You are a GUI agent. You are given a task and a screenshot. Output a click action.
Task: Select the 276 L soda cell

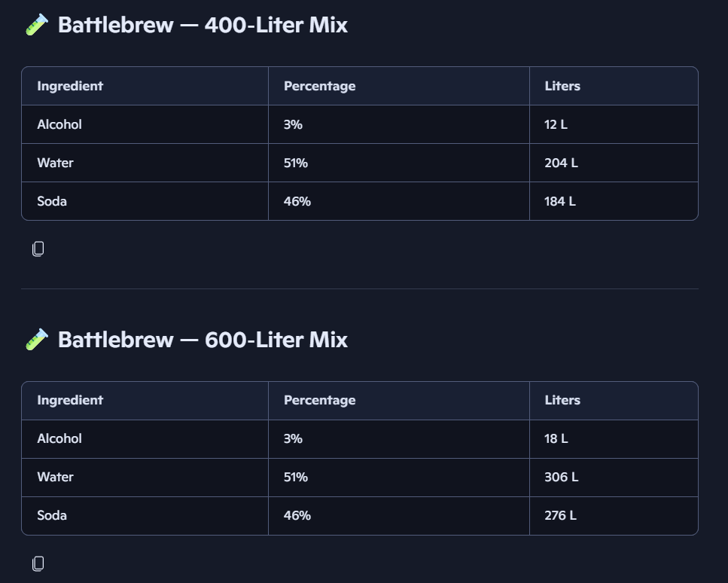614,516
